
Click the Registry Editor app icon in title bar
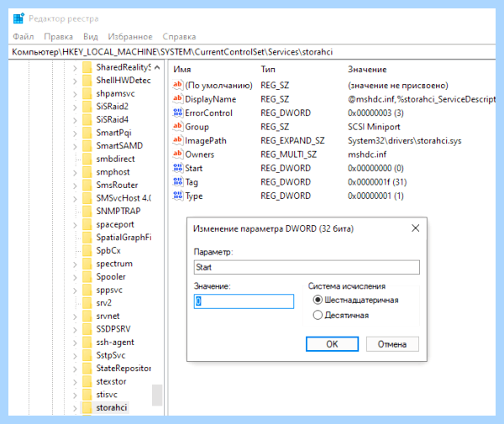tap(18, 18)
